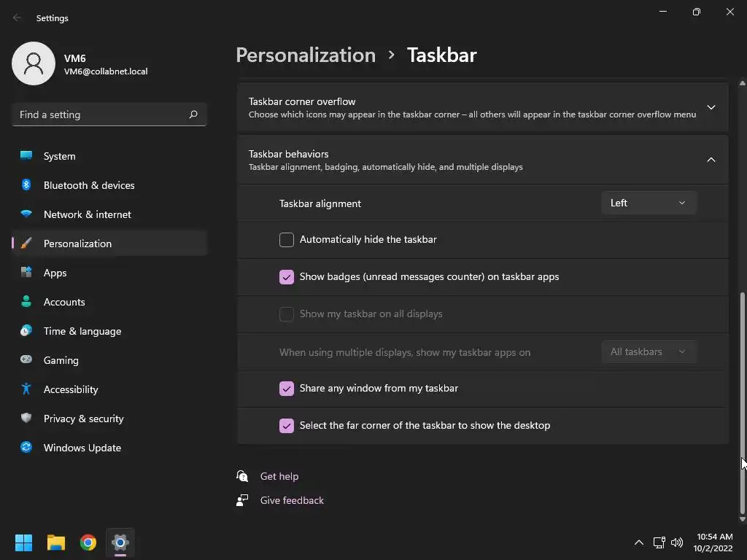Collapse the Taskbar behaviors section
747x560 pixels.
click(x=711, y=160)
